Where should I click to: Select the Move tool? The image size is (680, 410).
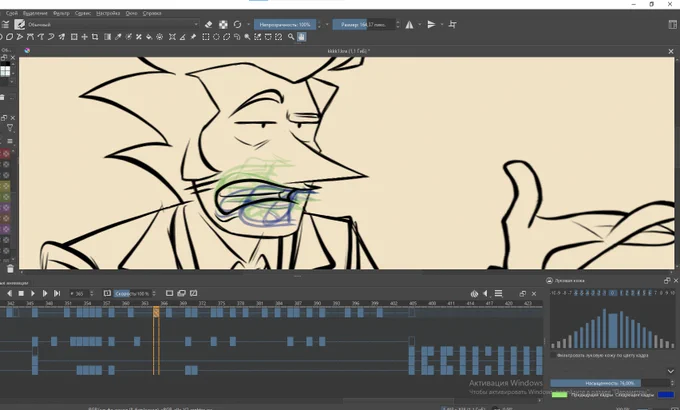pos(85,37)
